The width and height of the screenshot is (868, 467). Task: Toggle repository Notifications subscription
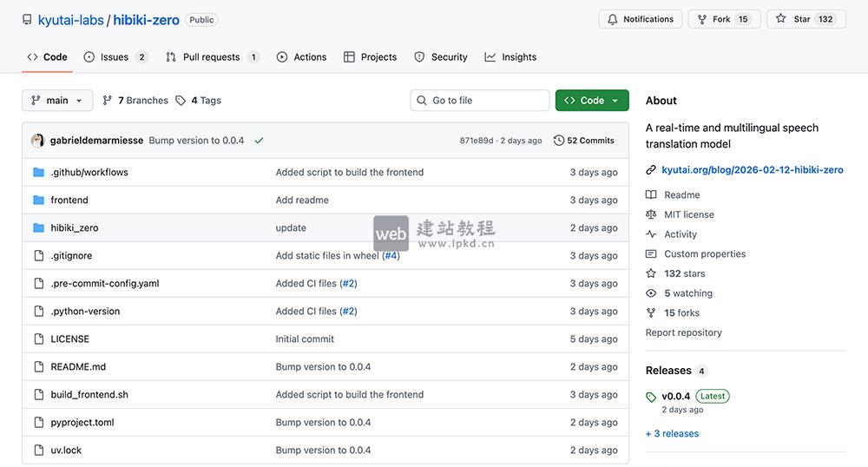tap(640, 19)
